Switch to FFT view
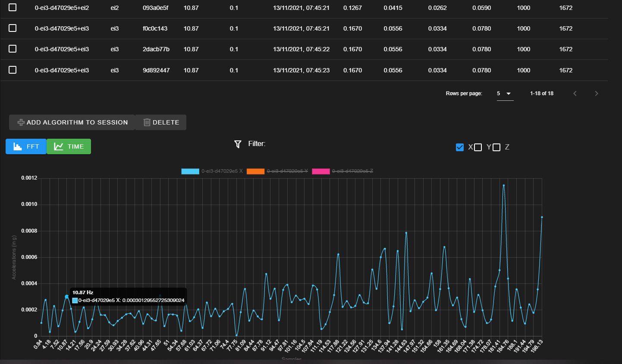This screenshot has width=622, height=364. (26, 146)
